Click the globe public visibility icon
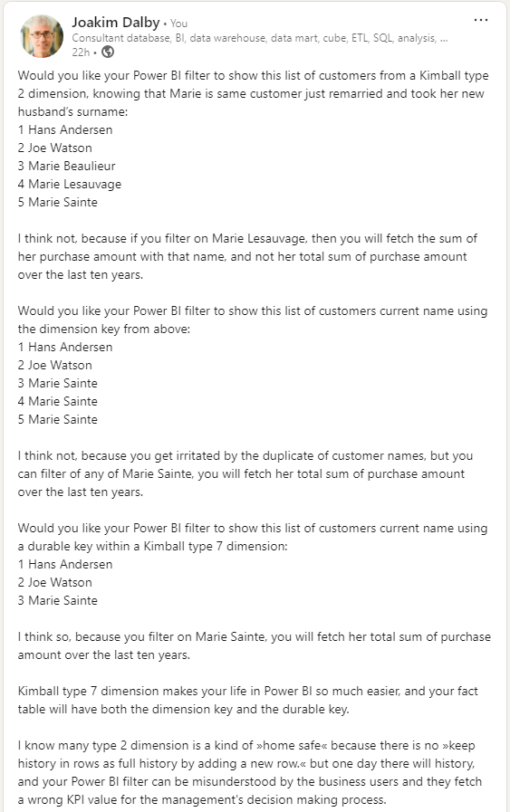The image size is (510, 812). tap(108, 52)
